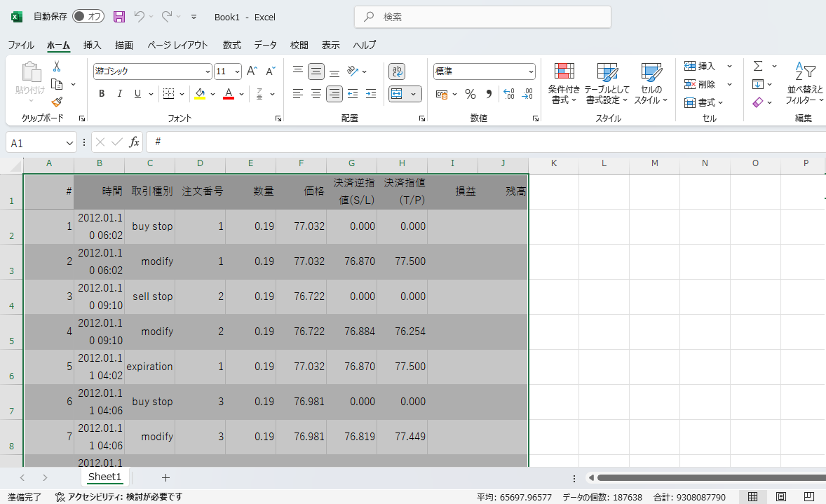The height and width of the screenshot is (504, 826).
Task: Apply red font color swatch
Action: click(229, 94)
